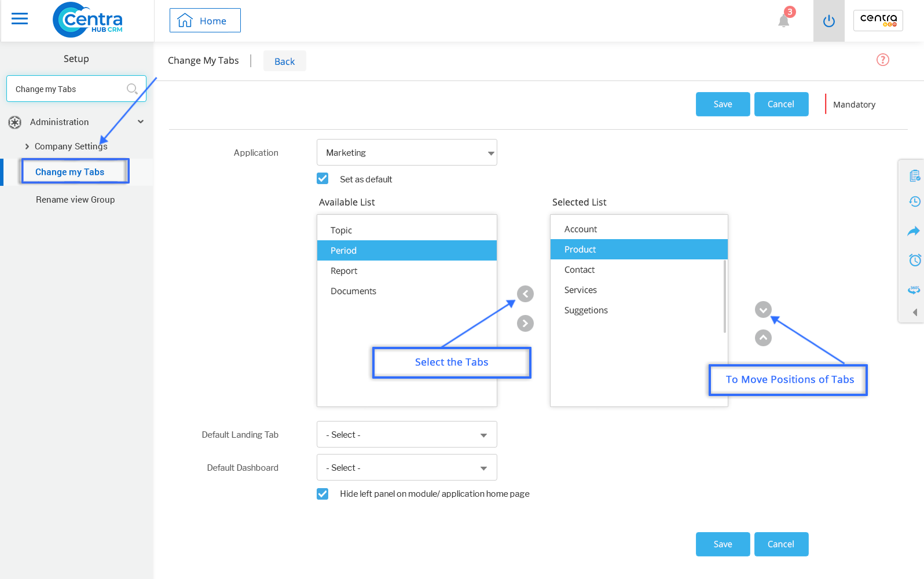Click the top Cancel button

781,104
